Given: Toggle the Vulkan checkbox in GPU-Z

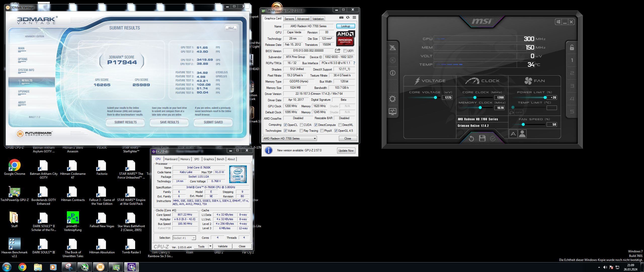Looking at the screenshot, I should coord(285,131).
